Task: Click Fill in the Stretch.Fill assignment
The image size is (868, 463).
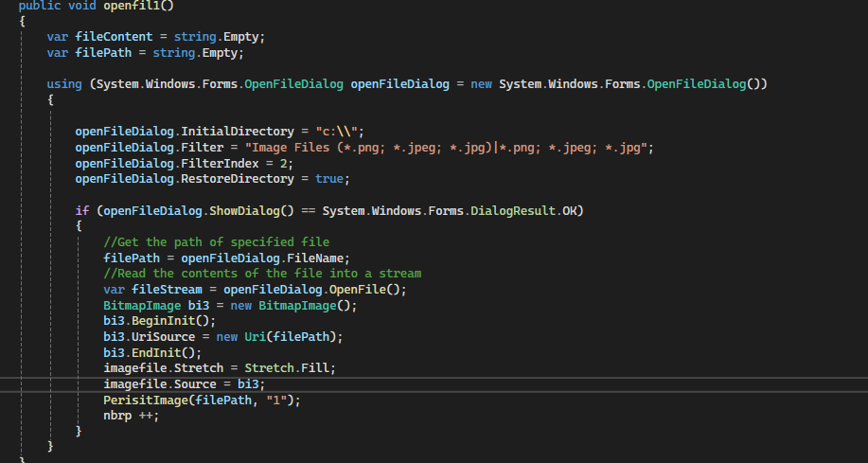Action: (320, 368)
